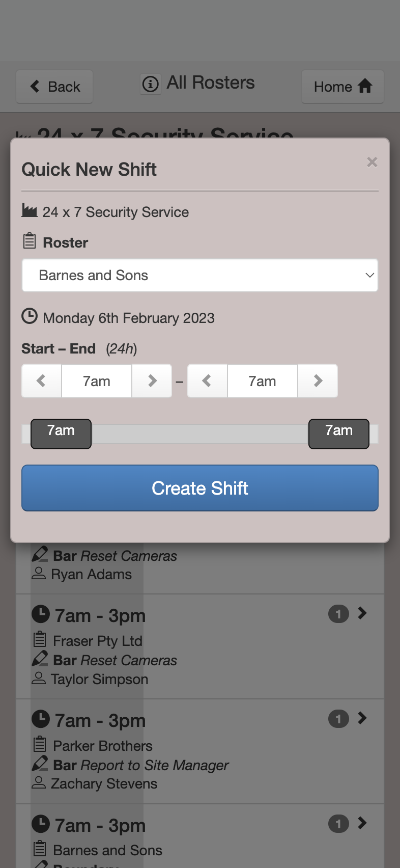Viewport: 400px width, 868px height.
Task: Select the end 7am slider handle
Action: pos(339,434)
